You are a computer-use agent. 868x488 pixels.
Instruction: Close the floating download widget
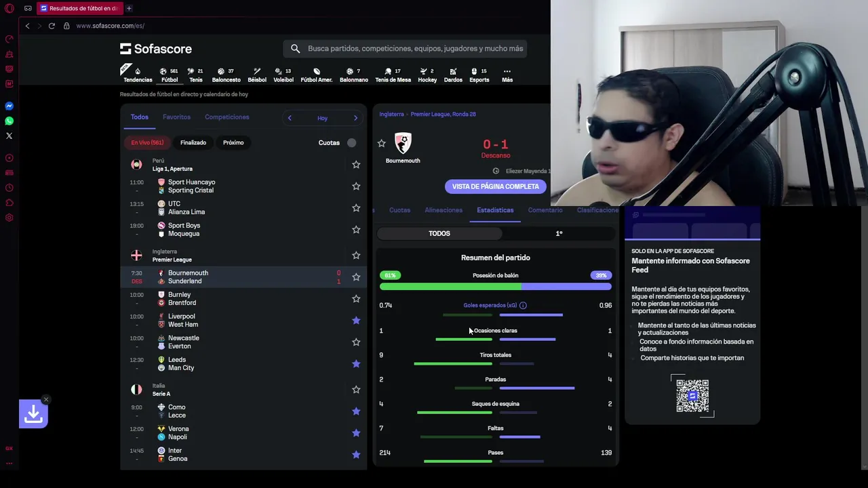45,399
